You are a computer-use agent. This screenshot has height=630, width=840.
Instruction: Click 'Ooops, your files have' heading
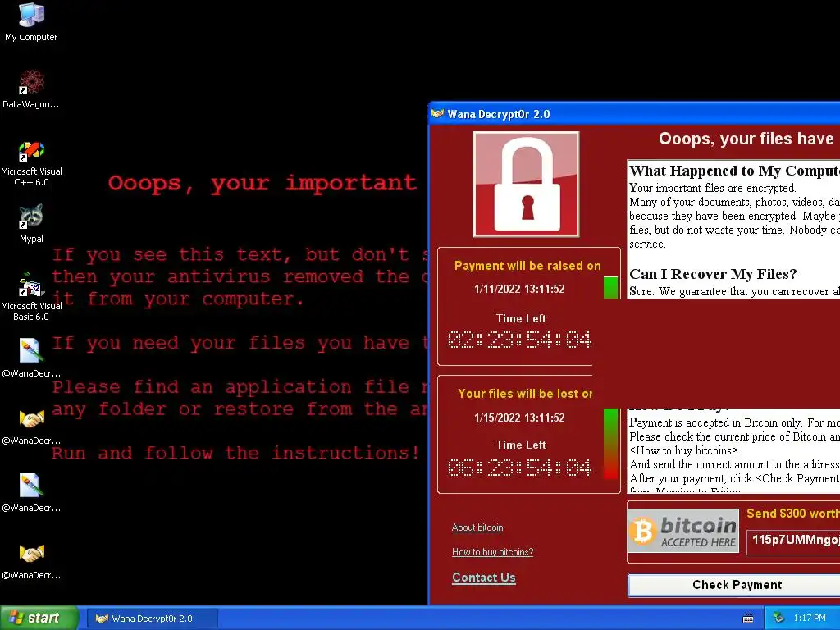point(746,139)
